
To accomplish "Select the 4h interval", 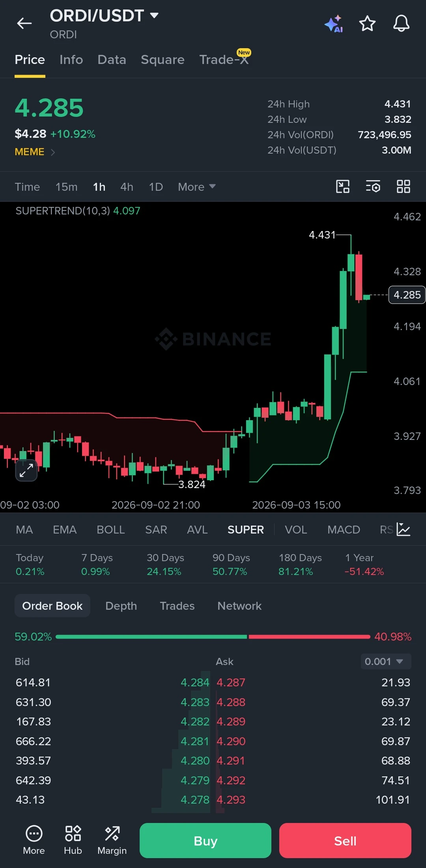I will click(127, 187).
